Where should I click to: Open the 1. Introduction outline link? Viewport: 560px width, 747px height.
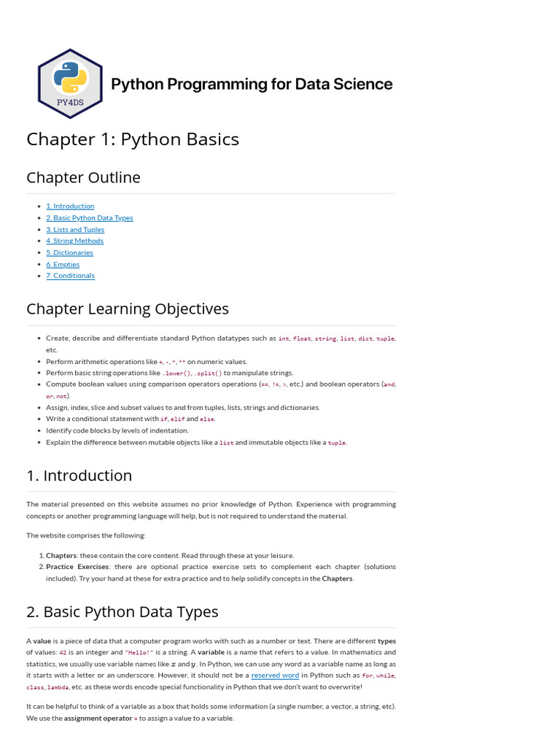pyautogui.click(x=70, y=206)
